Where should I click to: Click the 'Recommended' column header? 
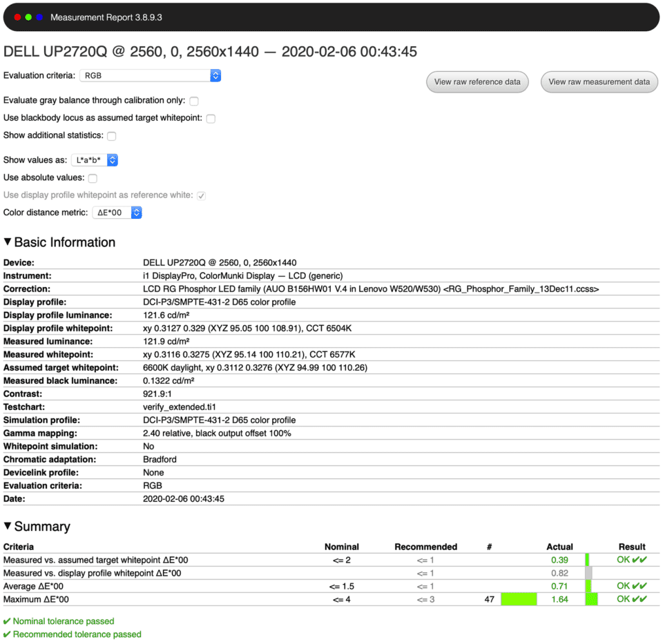point(426,547)
